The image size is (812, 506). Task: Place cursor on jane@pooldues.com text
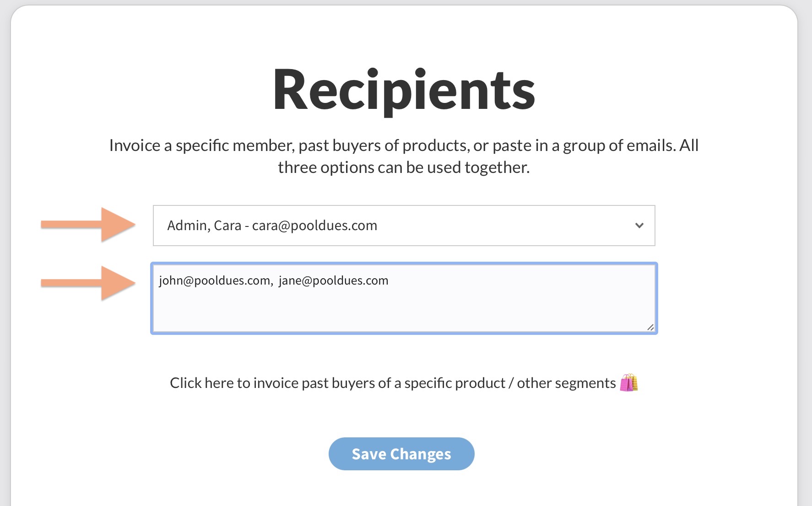tap(333, 280)
